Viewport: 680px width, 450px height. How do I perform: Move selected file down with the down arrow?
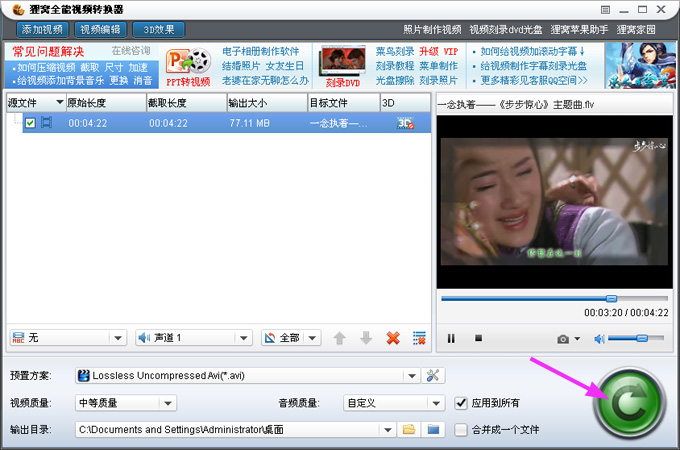click(366, 338)
